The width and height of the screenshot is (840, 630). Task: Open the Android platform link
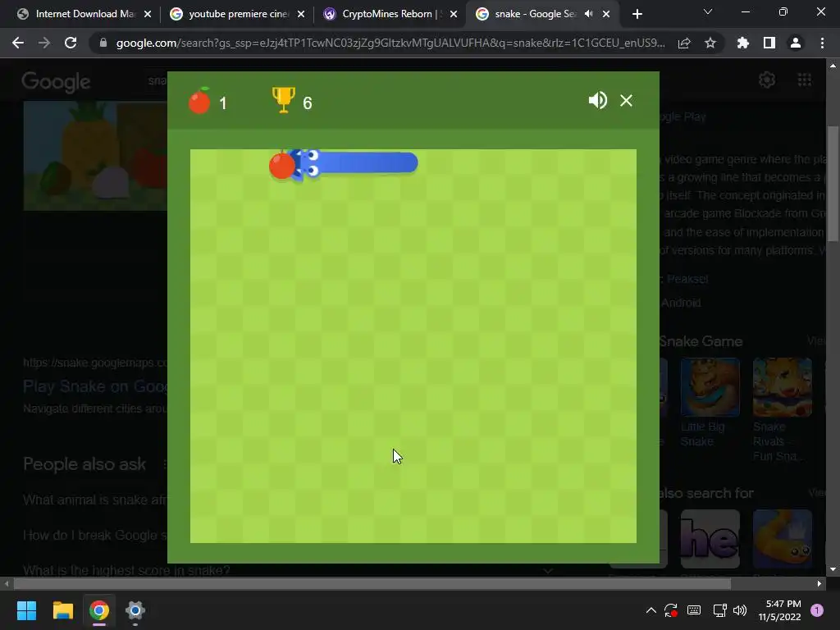(x=681, y=303)
